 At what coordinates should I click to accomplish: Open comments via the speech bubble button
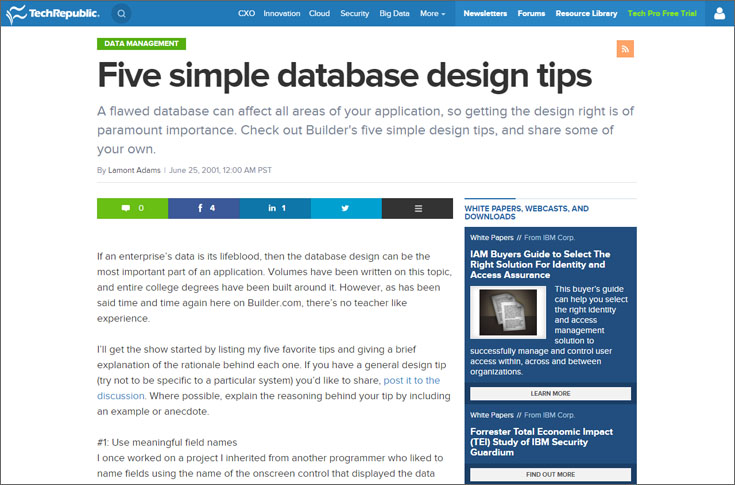pos(133,208)
